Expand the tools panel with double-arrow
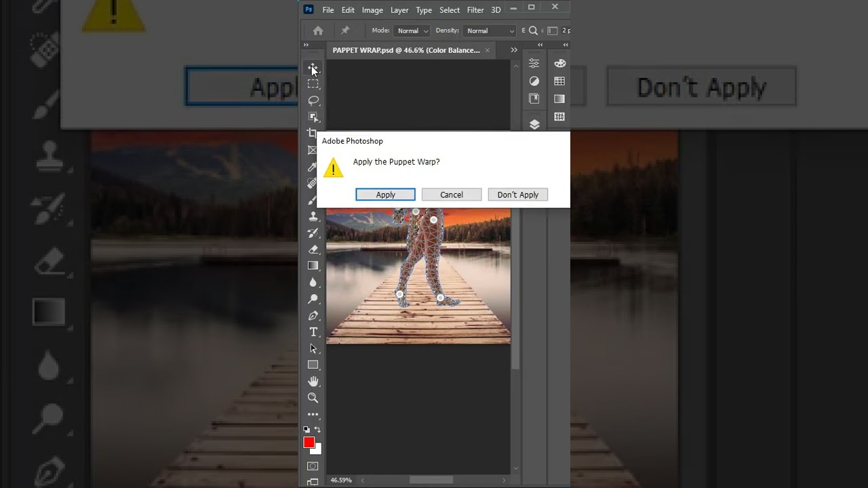 (306, 45)
